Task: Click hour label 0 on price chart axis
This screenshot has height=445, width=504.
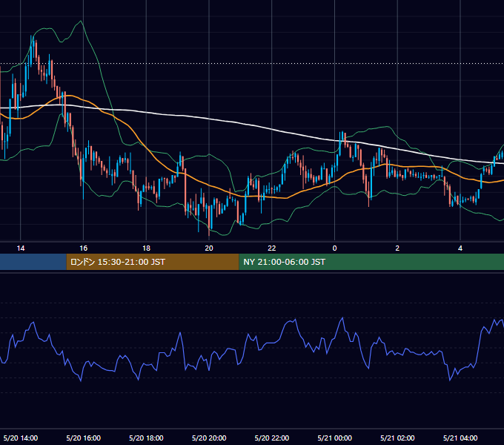Action: click(334, 248)
